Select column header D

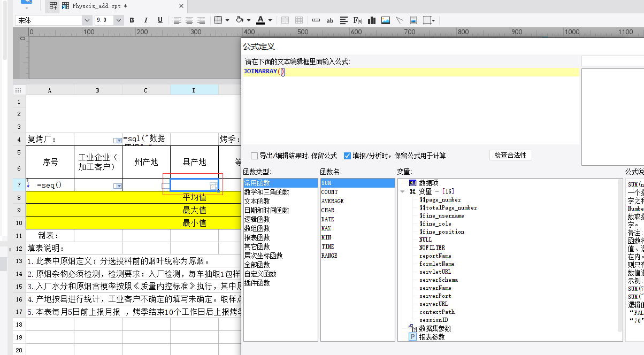click(x=194, y=90)
